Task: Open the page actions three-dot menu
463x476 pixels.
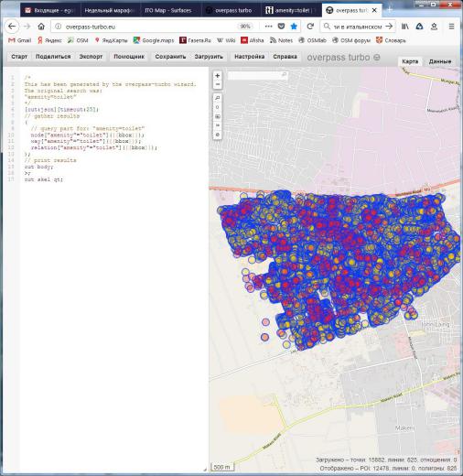Action: pos(268,27)
